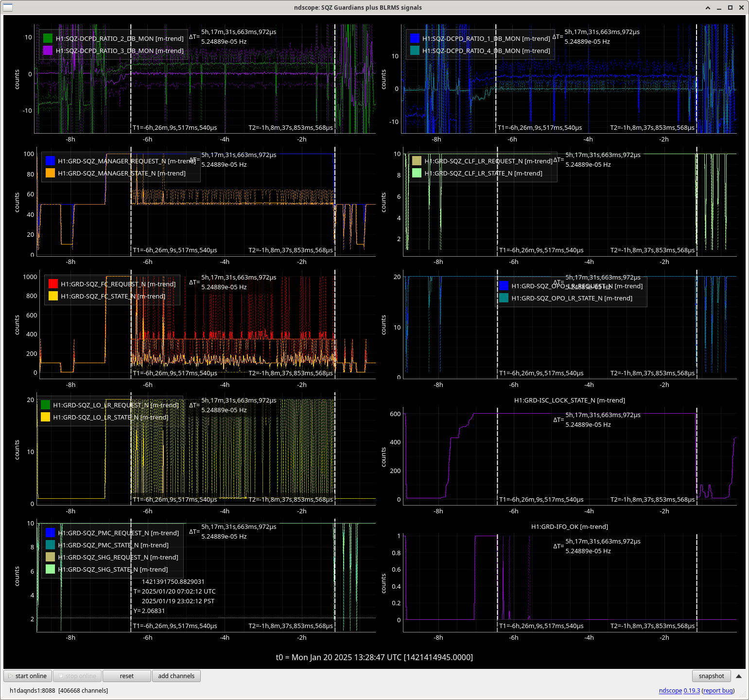Screen dimensions: 749x700
Task: Click the 5.24889e-05 Hz label in IFO_OK plot
Action: coord(588,551)
